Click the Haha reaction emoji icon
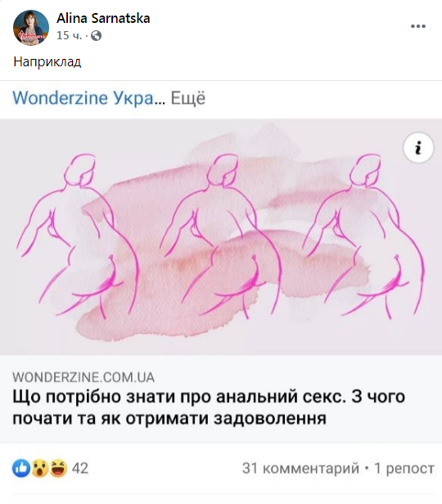 [58, 468]
